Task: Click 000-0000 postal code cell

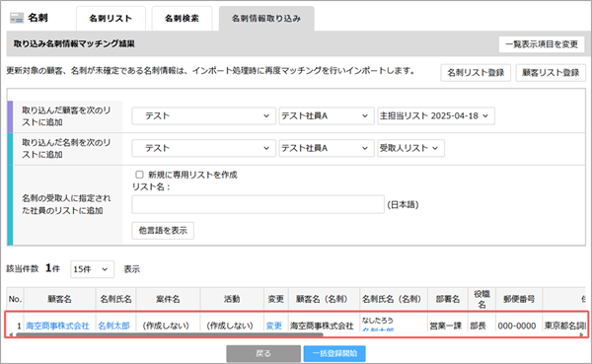Action: (516, 326)
